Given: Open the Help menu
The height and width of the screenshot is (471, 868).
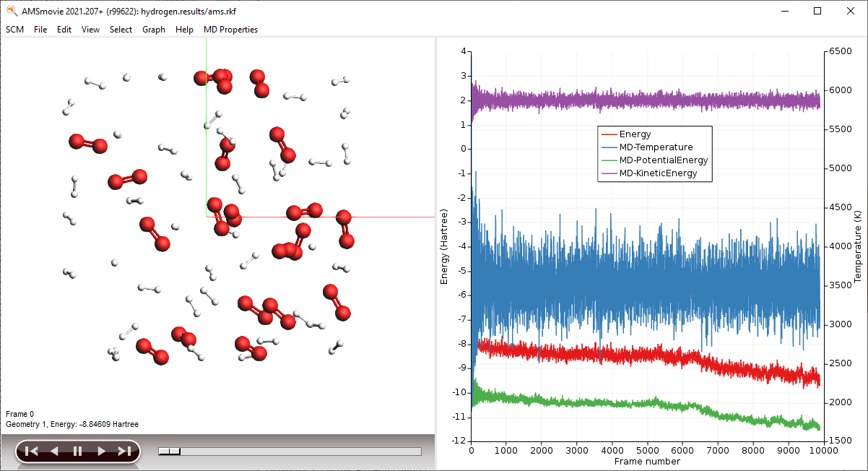Looking at the screenshot, I should 184,30.
